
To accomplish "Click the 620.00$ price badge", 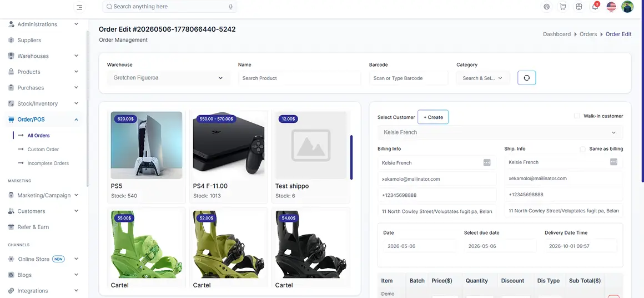I will click(125, 119).
